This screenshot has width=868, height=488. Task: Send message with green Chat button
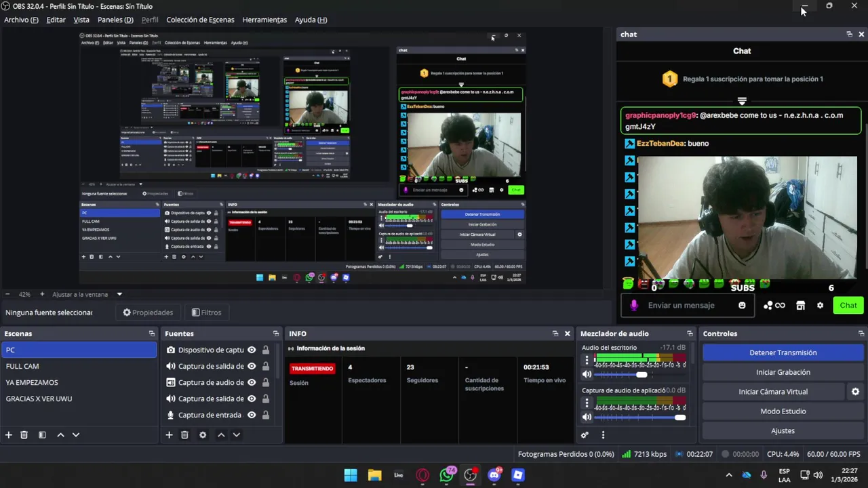click(848, 306)
